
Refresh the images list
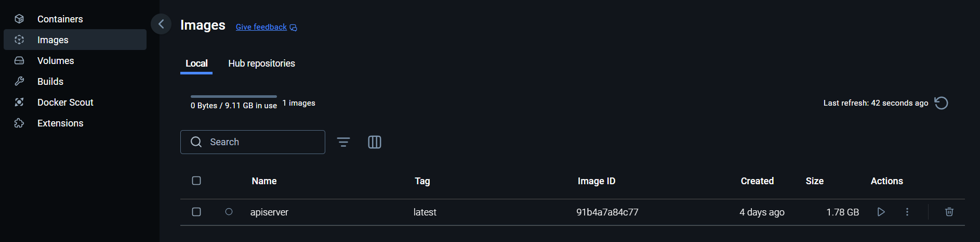point(941,103)
